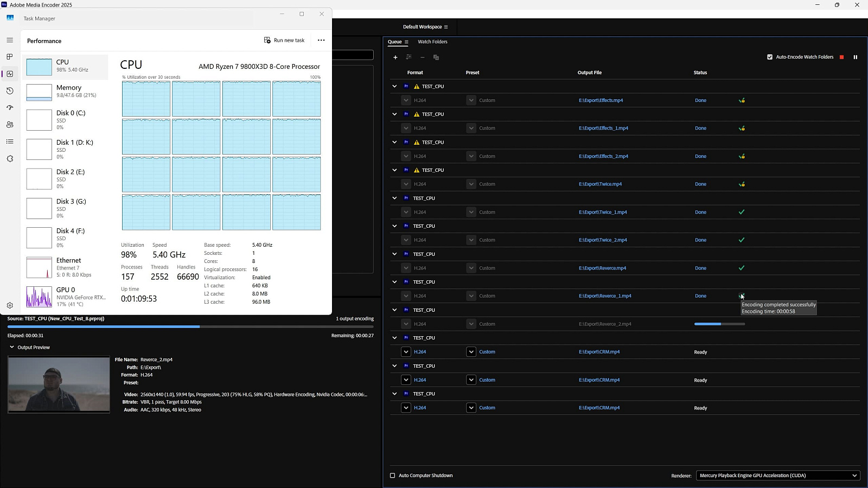868x488 pixels.
Task: Open Startup apps icon in Task Manager
Action: (x=10, y=107)
